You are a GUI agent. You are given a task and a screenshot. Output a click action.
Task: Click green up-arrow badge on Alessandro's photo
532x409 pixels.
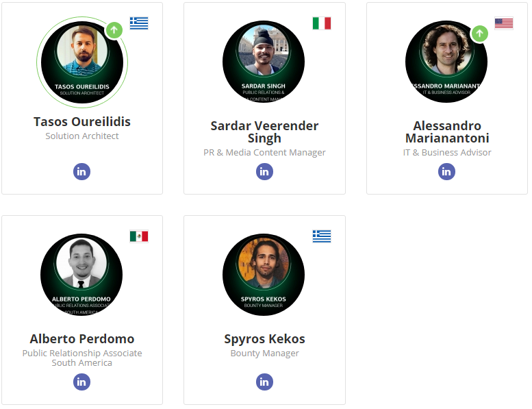coord(480,33)
